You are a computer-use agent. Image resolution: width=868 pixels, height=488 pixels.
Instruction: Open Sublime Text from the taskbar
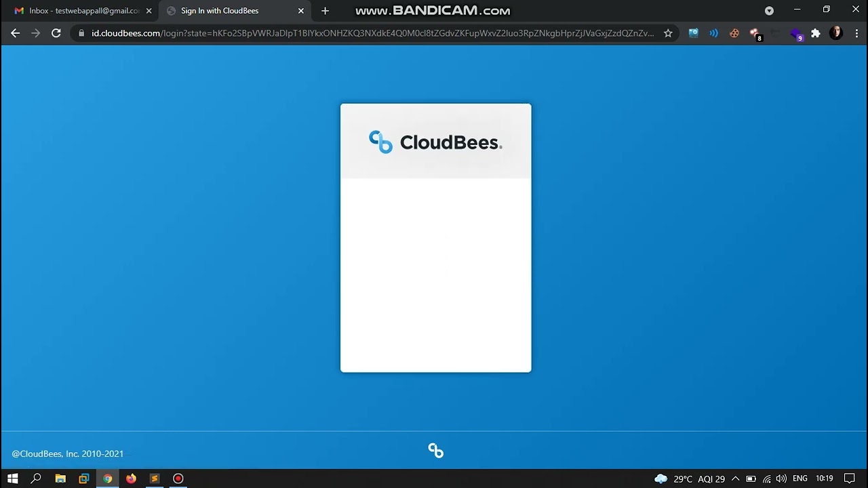(x=155, y=479)
